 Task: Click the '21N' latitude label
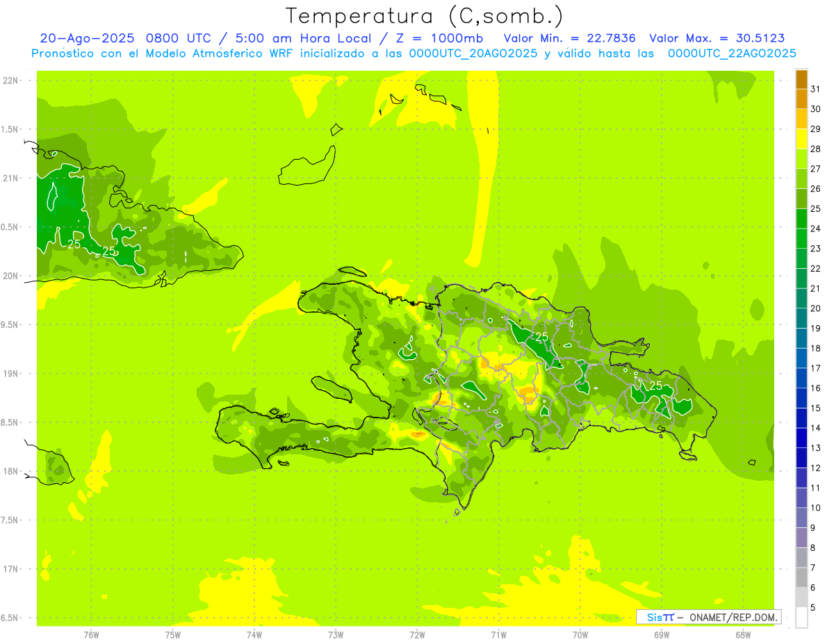pyautogui.click(x=10, y=179)
